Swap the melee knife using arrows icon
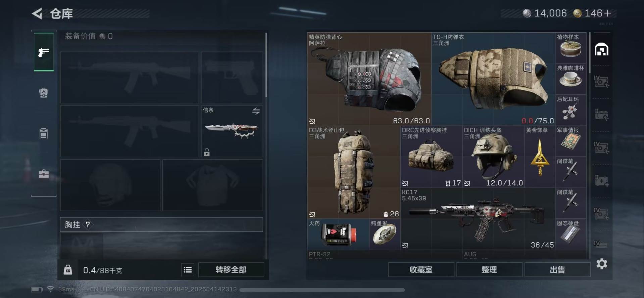The image size is (644, 298). (x=256, y=111)
